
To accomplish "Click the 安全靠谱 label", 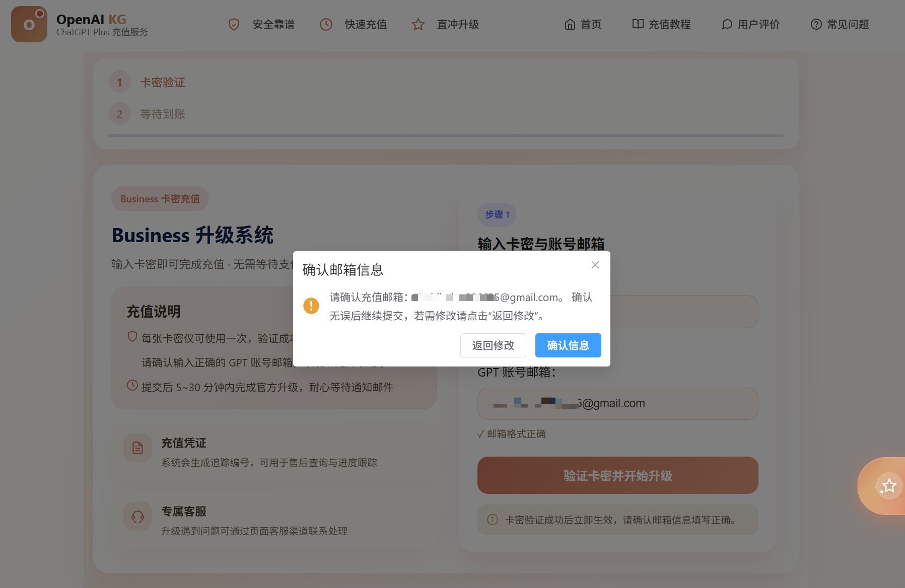I will (273, 24).
